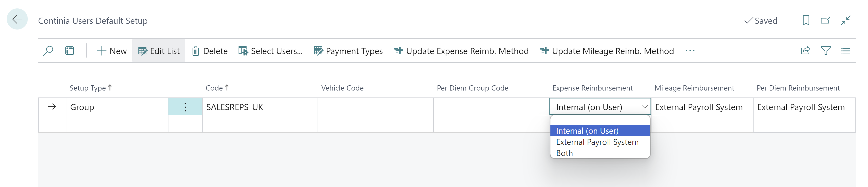Click Per Diem Group Code column header

point(472,88)
